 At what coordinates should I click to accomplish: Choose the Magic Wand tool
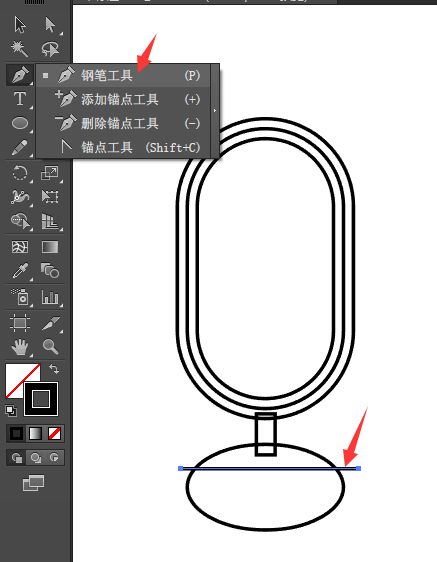pos(20,49)
